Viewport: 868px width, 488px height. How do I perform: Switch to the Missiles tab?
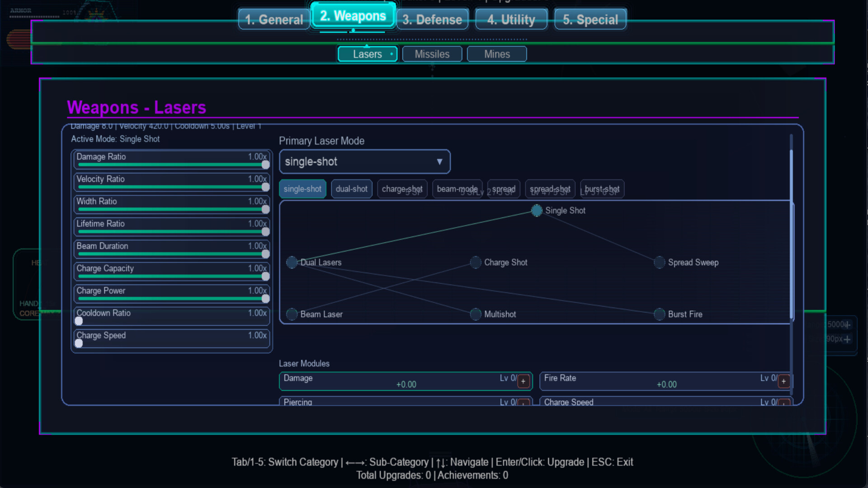click(x=432, y=54)
